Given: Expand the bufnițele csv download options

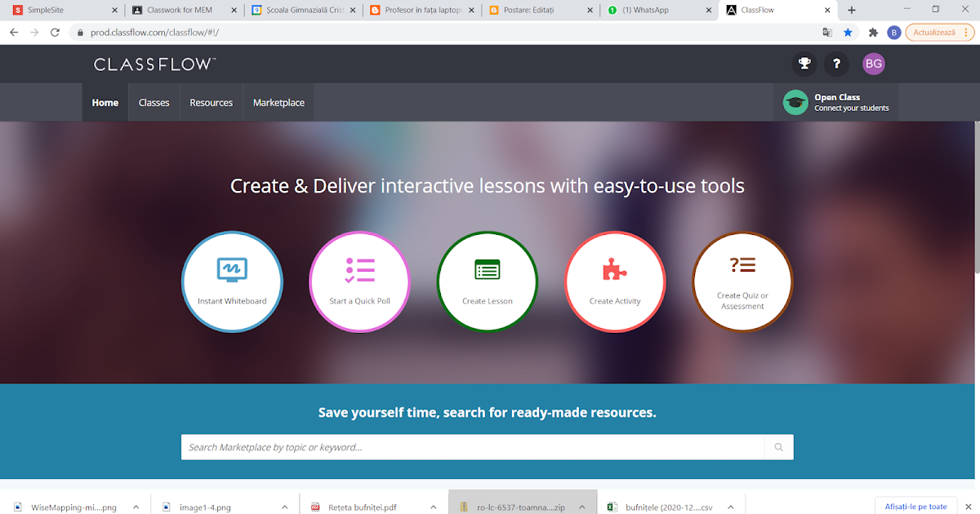Looking at the screenshot, I should [x=730, y=506].
